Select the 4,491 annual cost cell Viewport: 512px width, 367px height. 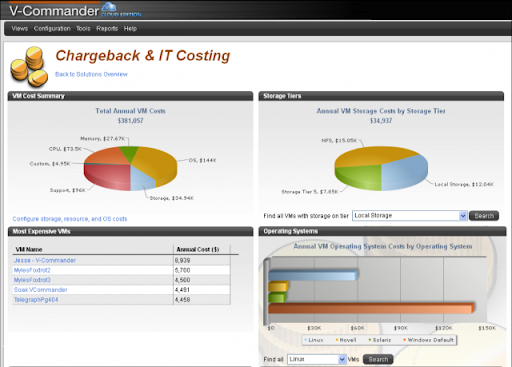(202, 290)
